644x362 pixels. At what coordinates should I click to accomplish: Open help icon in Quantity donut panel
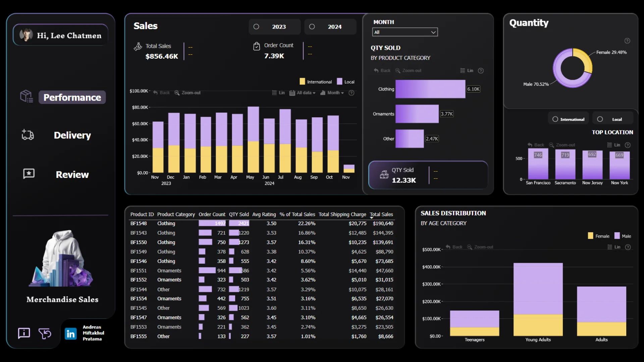point(627,41)
